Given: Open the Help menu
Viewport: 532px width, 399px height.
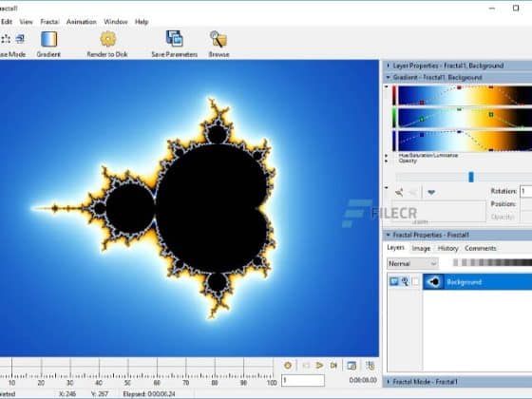Looking at the screenshot, I should [142, 22].
